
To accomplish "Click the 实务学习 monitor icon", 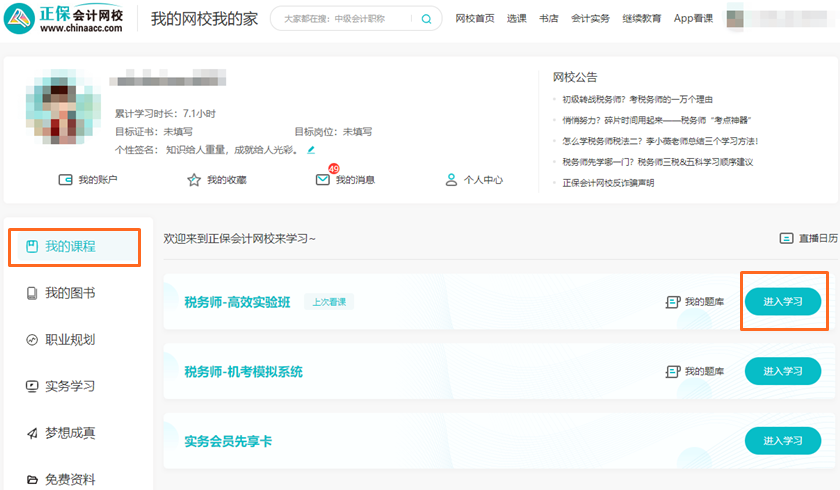I will coord(32,386).
